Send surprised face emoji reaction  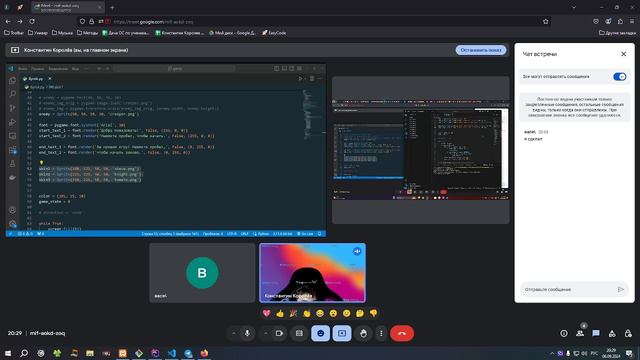[333, 313]
